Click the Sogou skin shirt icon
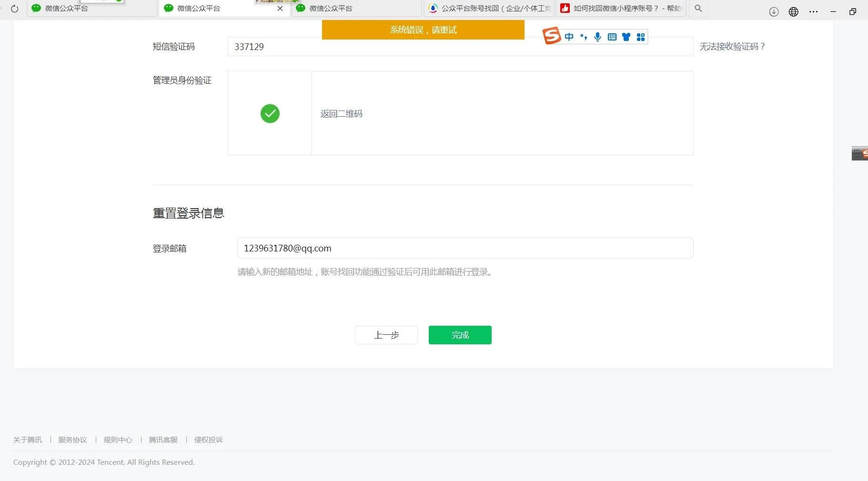Image resolution: width=868 pixels, height=481 pixels. (x=626, y=37)
